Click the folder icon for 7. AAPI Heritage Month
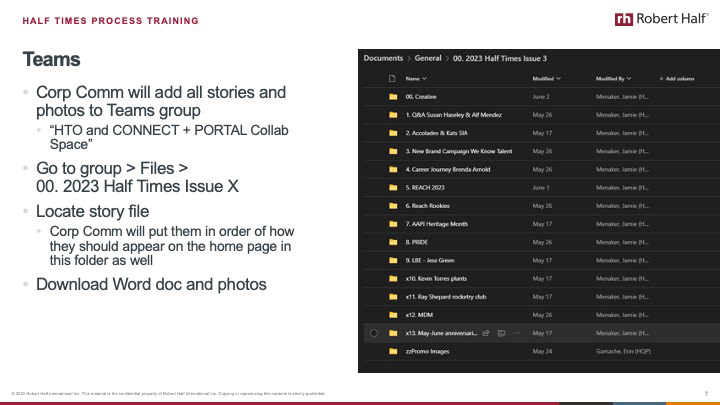The image size is (720, 405). pyautogui.click(x=393, y=224)
